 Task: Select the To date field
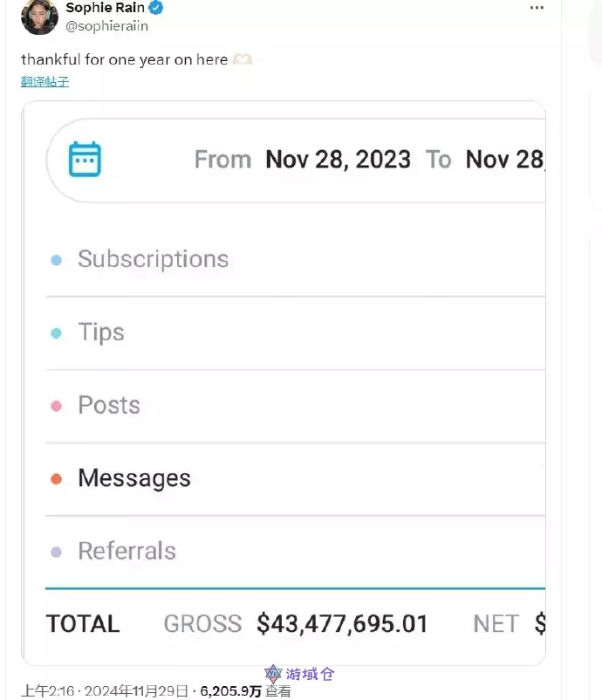pos(504,160)
